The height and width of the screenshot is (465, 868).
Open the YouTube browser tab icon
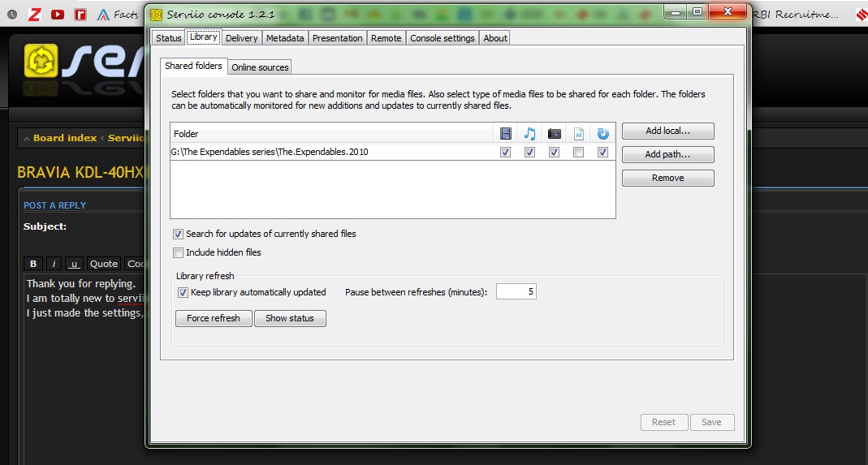(x=58, y=14)
